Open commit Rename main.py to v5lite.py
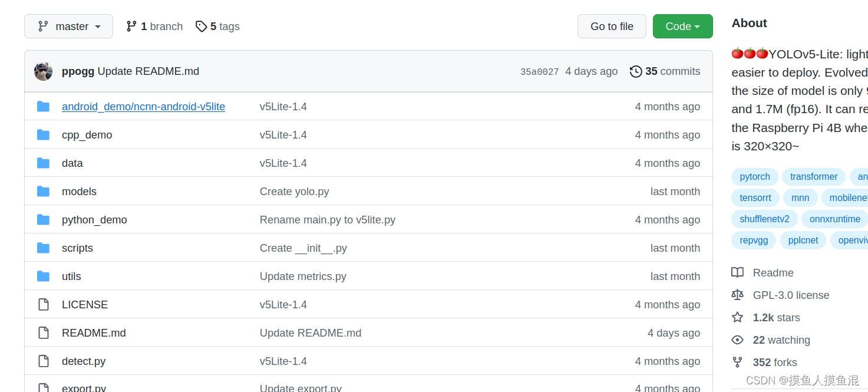868x392 pixels. click(x=328, y=220)
